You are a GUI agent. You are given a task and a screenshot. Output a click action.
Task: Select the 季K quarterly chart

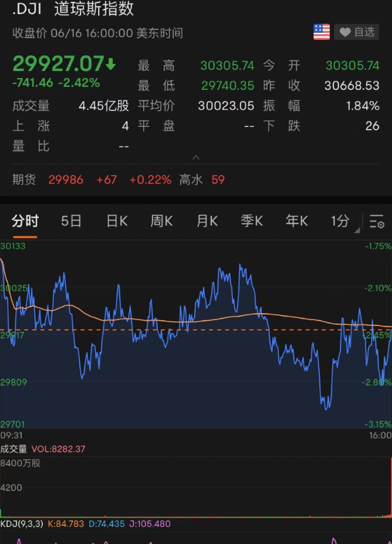coord(252,221)
